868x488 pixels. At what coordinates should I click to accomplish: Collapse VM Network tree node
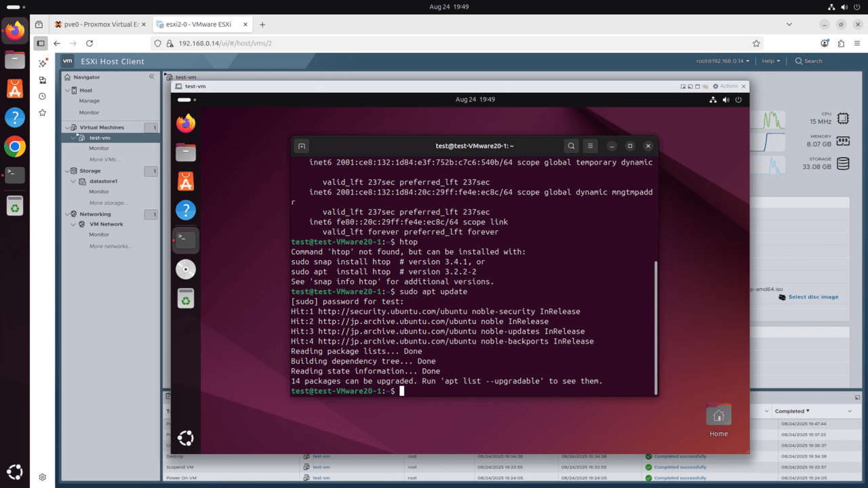pyautogui.click(x=74, y=224)
